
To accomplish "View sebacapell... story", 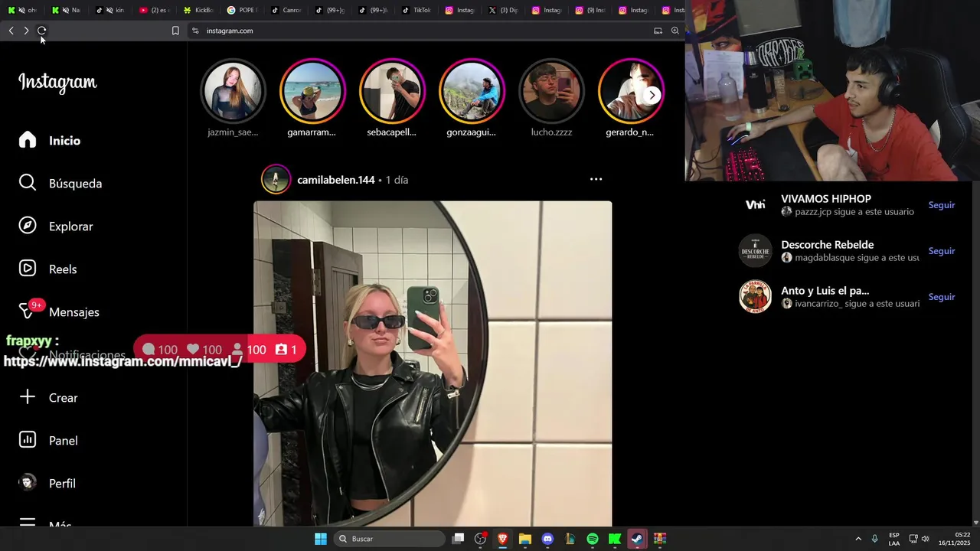I will (x=391, y=91).
